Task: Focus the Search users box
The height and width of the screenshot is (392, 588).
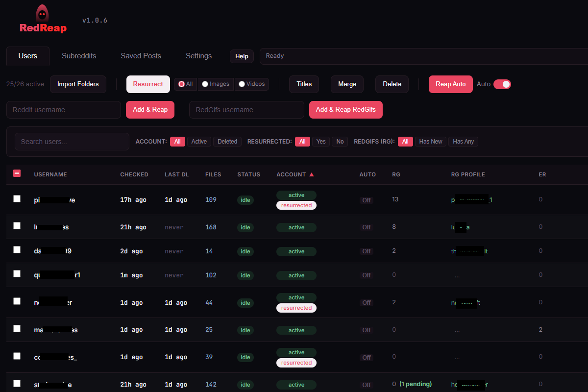Action: pos(72,142)
